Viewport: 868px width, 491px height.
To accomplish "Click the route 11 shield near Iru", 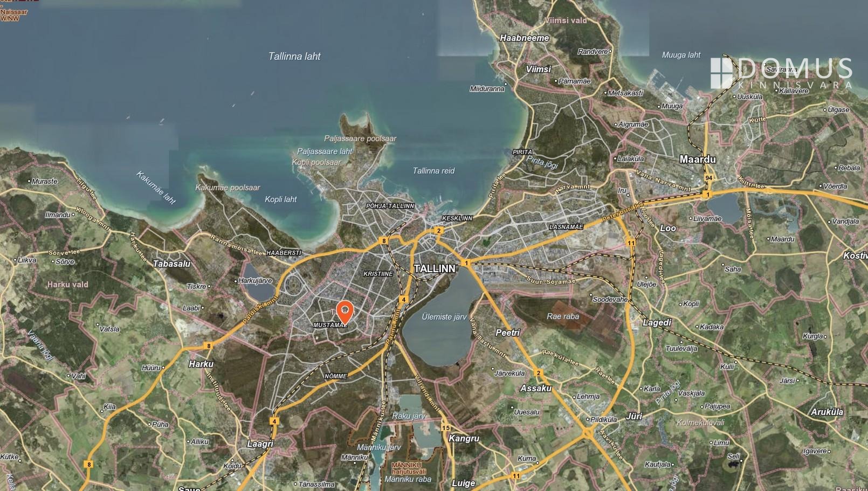I will click(631, 243).
